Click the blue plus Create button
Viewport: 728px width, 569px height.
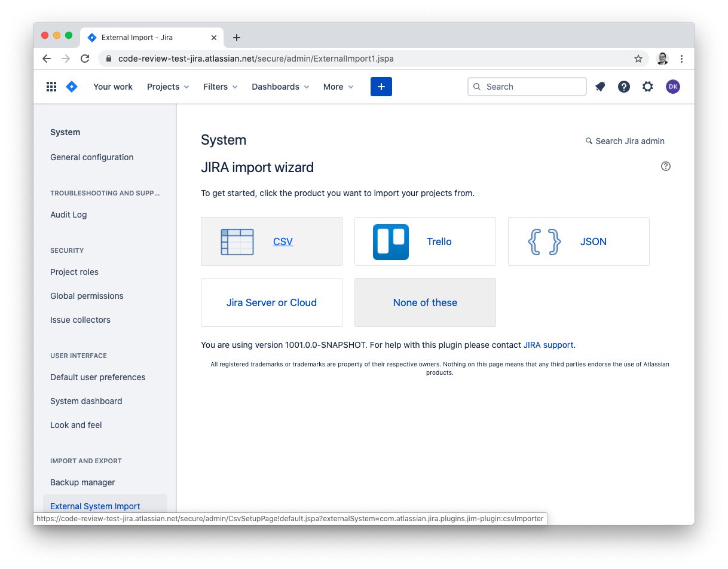tap(381, 87)
